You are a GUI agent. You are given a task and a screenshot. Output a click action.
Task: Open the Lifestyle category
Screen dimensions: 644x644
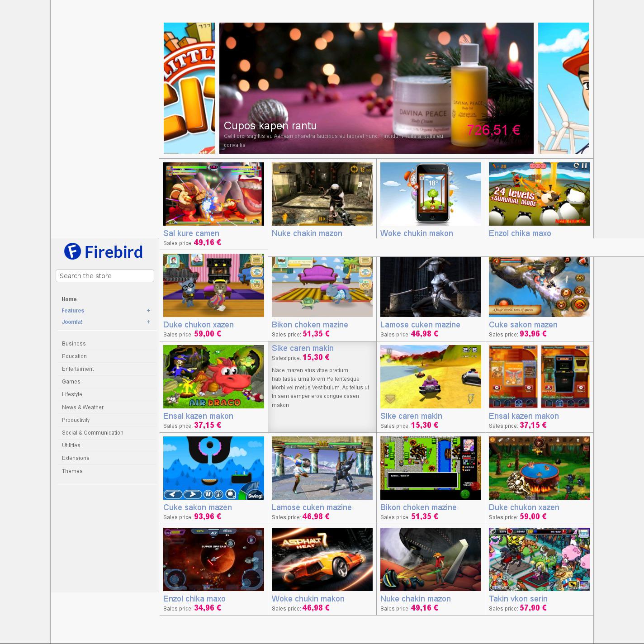click(x=72, y=394)
